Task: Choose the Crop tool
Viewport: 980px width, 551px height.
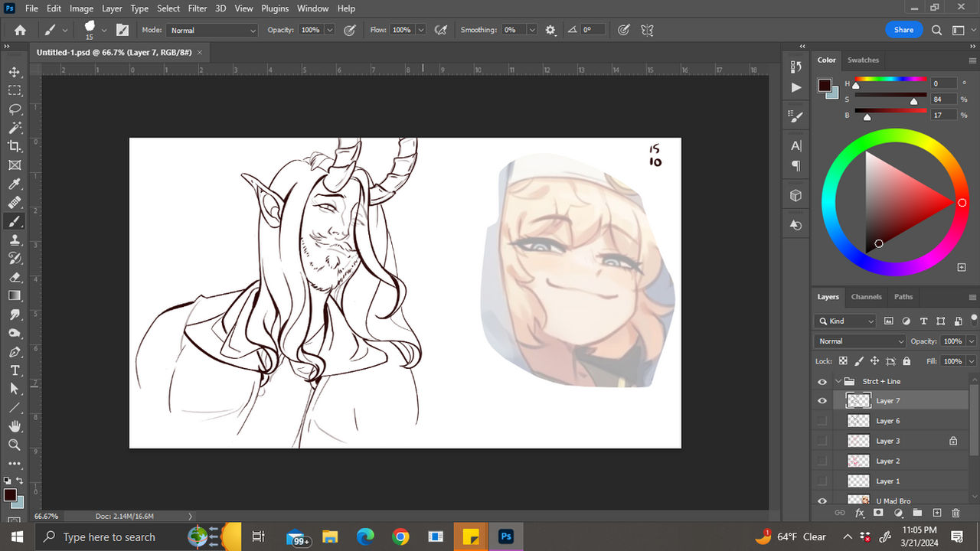Action: click(x=15, y=147)
